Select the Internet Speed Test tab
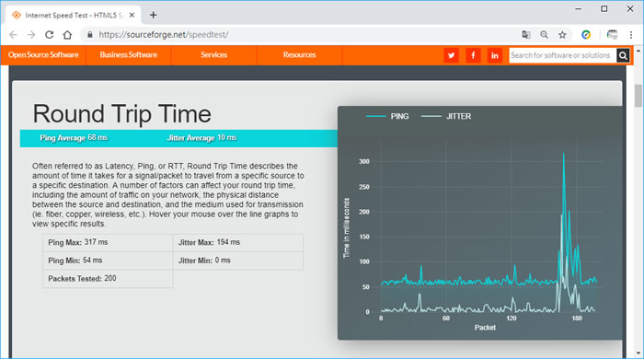 73,16
